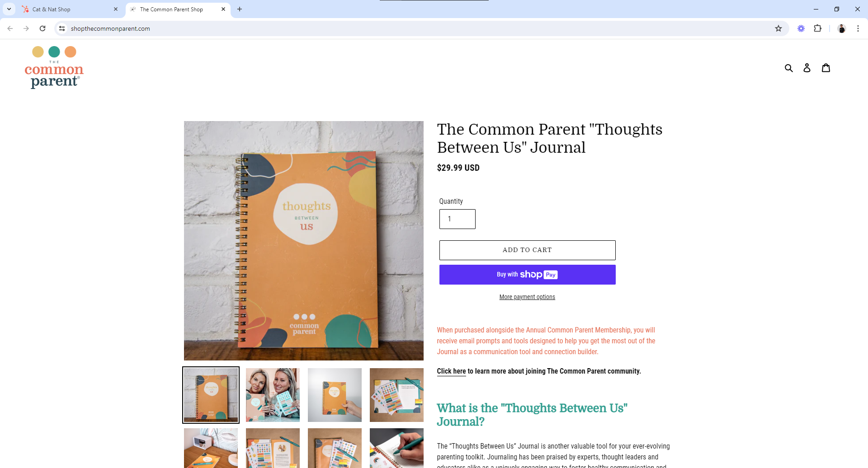Viewport: 868px width, 468px height.
Task: Follow the Click here membership link
Action: coord(451,371)
